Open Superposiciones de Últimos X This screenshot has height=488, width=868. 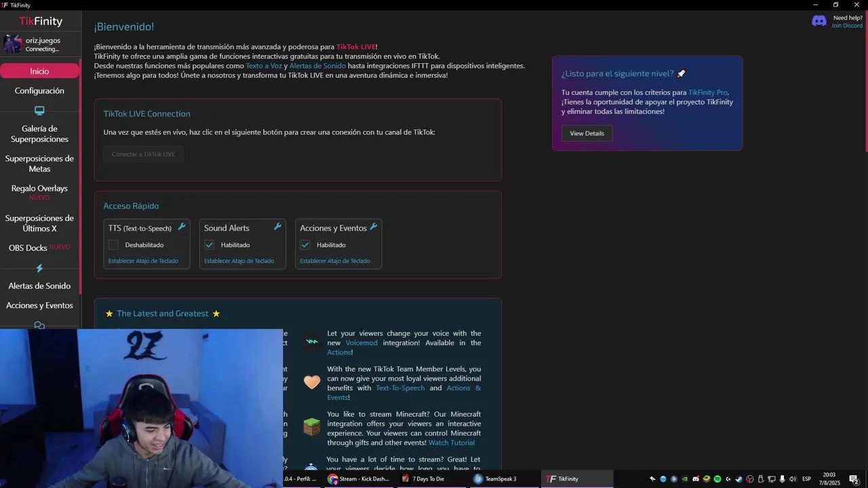39,223
